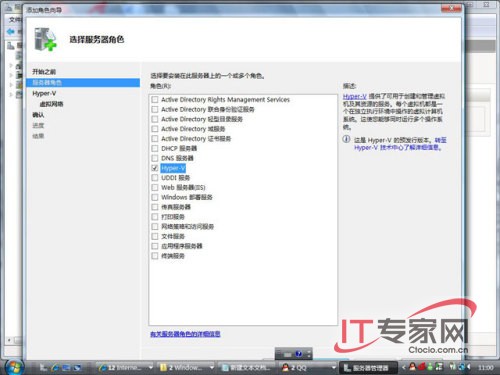This screenshot has width=500, height=375.
Task: Tick the Web 服务器(IIS) checkbox
Action: pyautogui.click(x=155, y=187)
